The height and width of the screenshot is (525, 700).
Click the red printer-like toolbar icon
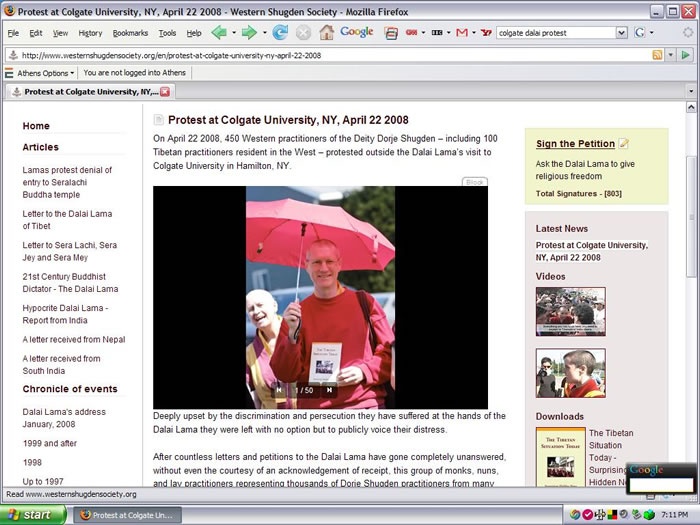[x=391, y=33]
